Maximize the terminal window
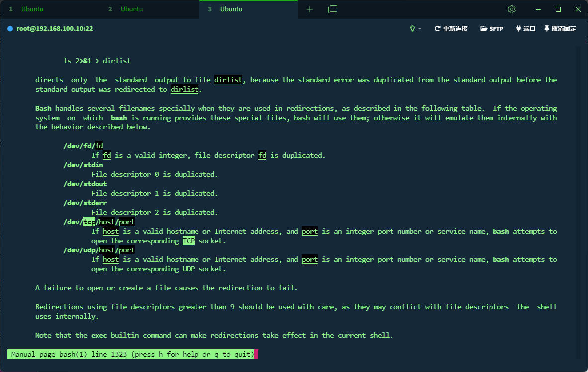 tap(558, 9)
